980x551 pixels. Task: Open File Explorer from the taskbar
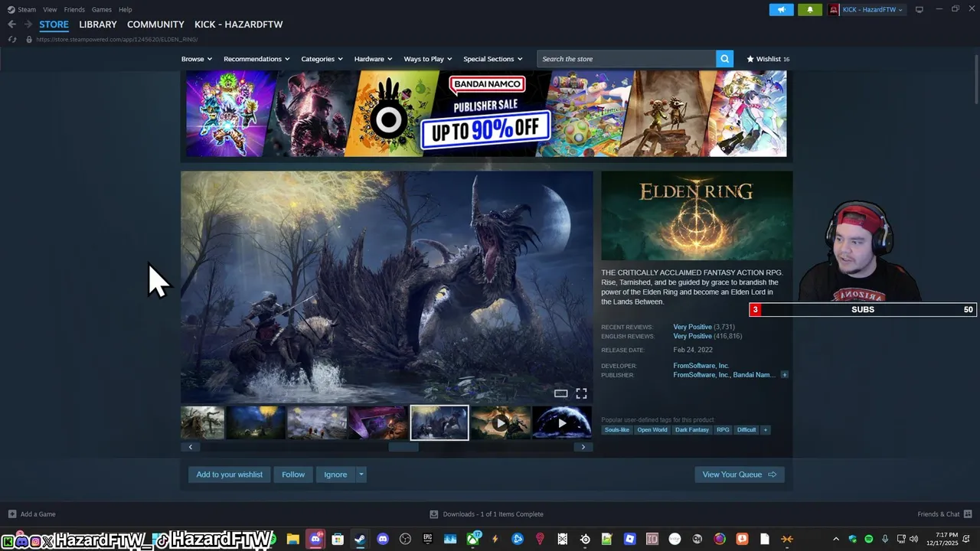coord(292,540)
